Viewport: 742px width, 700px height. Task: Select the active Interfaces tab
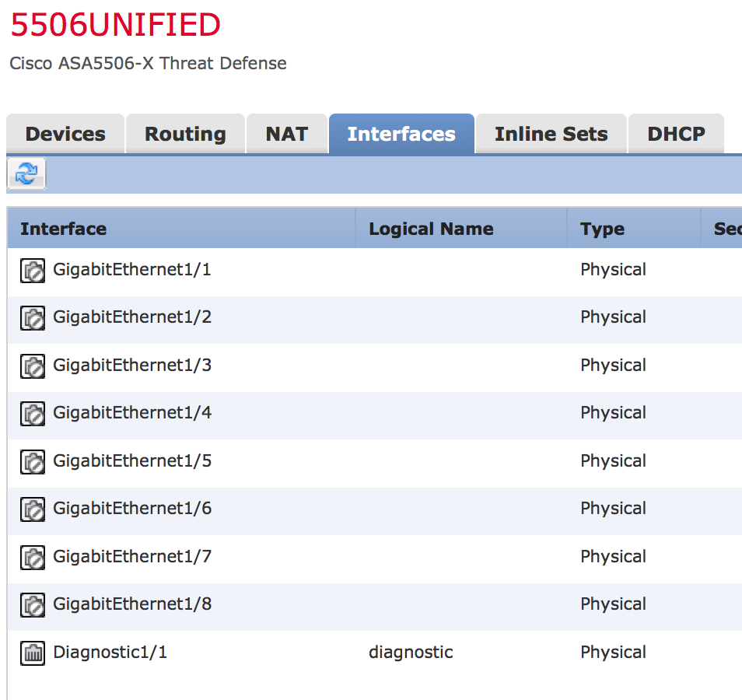(x=401, y=134)
